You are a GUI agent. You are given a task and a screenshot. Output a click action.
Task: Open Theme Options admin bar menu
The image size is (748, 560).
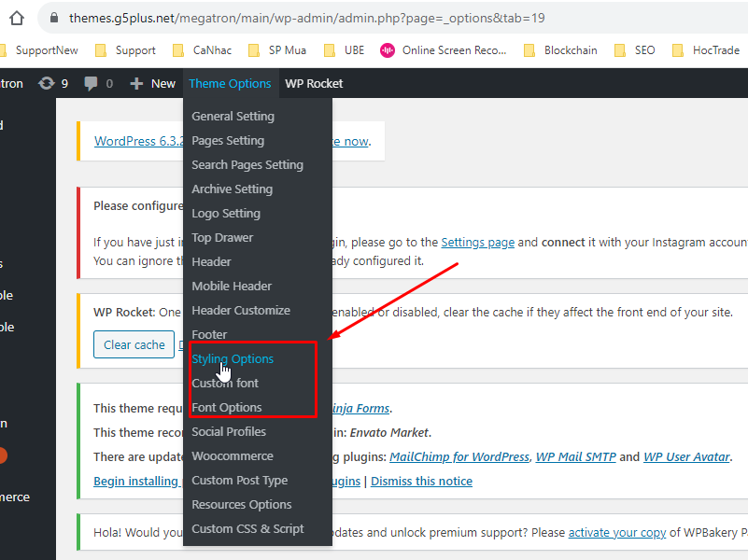tap(230, 83)
